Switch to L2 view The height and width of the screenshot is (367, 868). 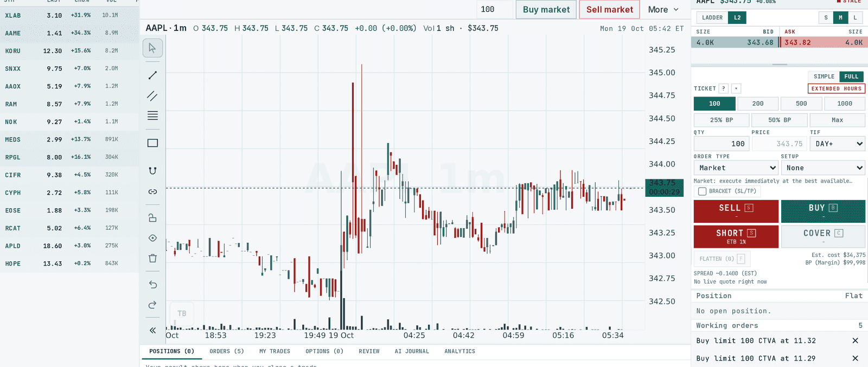[x=737, y=17]
